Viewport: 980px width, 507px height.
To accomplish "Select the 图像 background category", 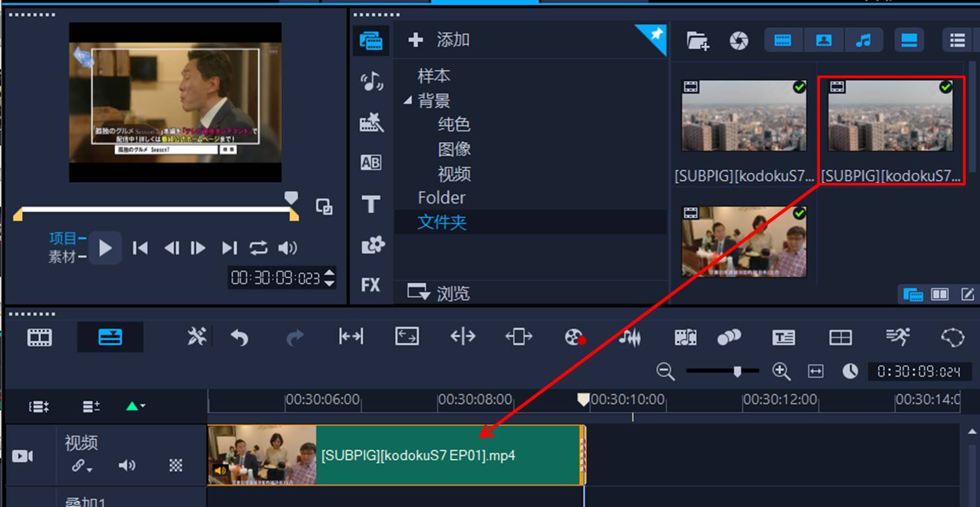I will coord(454,149).
